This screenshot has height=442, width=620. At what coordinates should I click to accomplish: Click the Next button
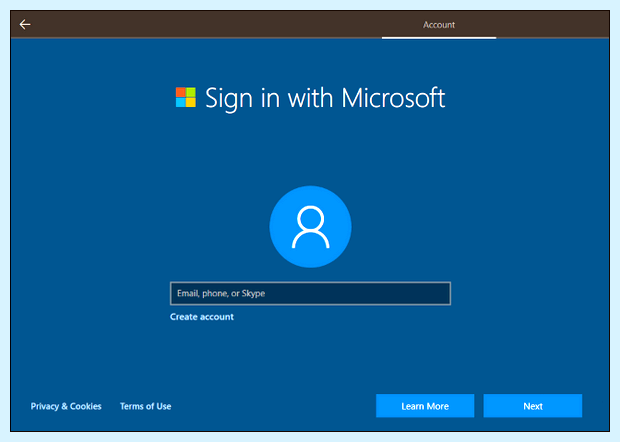pos(533,406)
